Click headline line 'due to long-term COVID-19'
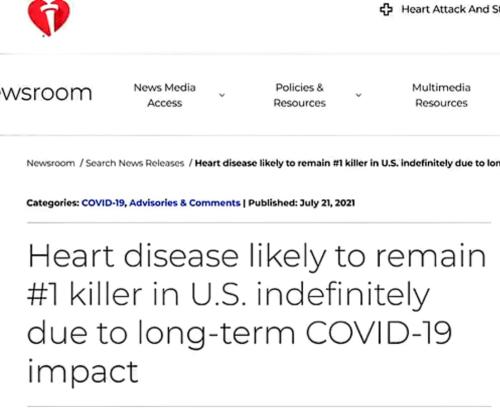The width and height of the screenshot is (500, 416). (239, 333)
